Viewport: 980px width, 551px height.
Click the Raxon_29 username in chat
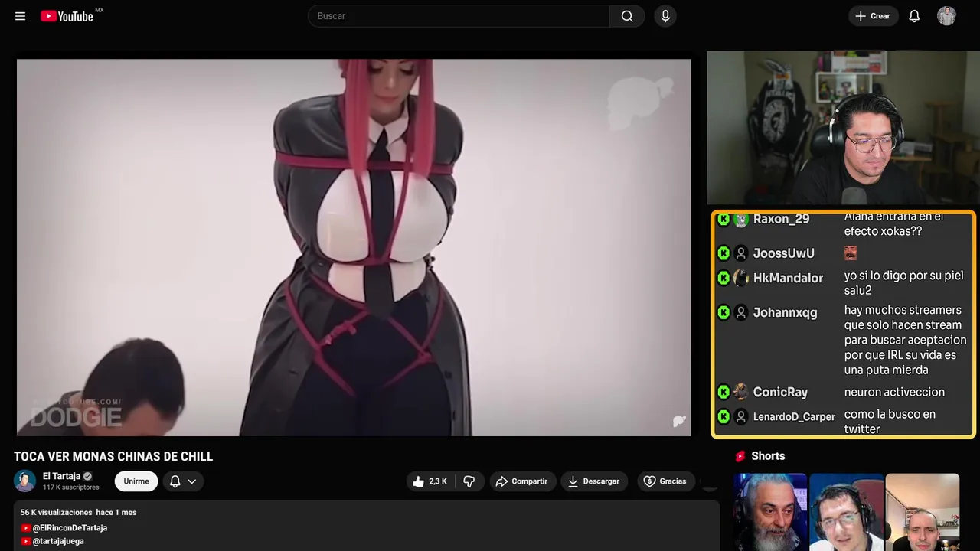coord(781,219)
